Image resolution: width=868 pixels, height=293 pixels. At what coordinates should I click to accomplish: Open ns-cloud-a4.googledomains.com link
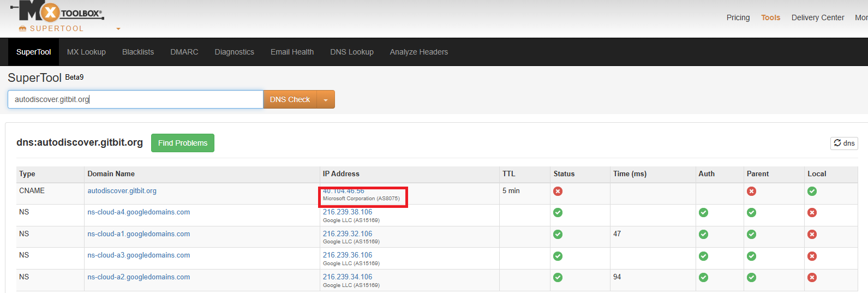139,212
